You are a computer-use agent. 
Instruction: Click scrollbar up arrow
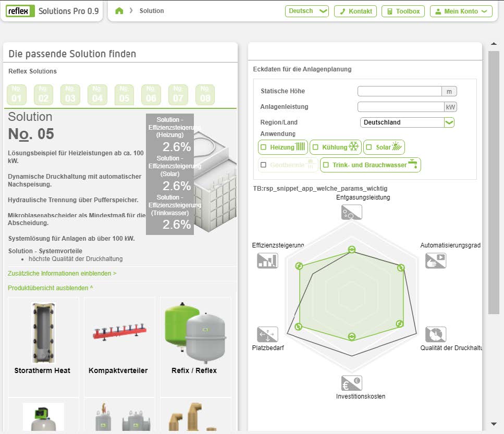click(x=494, y=44)
